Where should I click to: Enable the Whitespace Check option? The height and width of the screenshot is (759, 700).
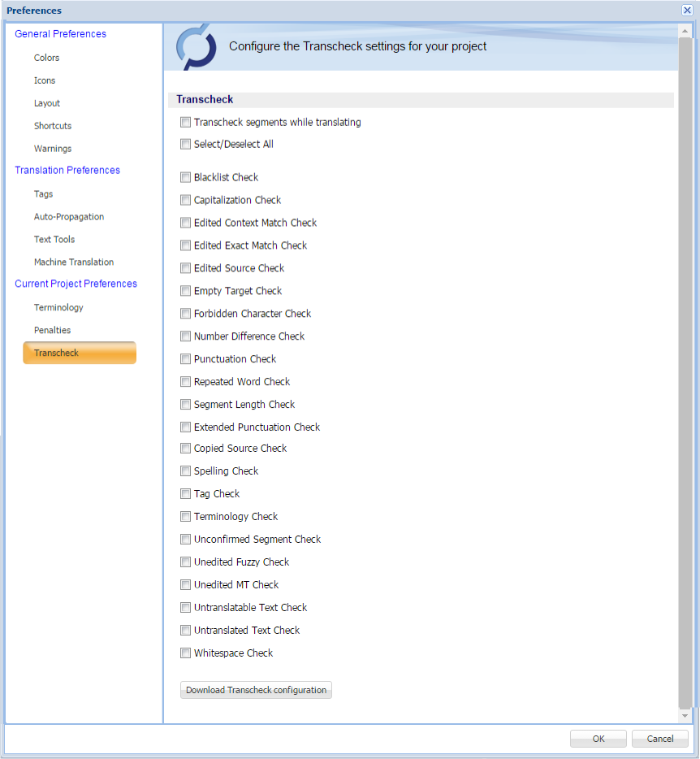tap(185, 653)
